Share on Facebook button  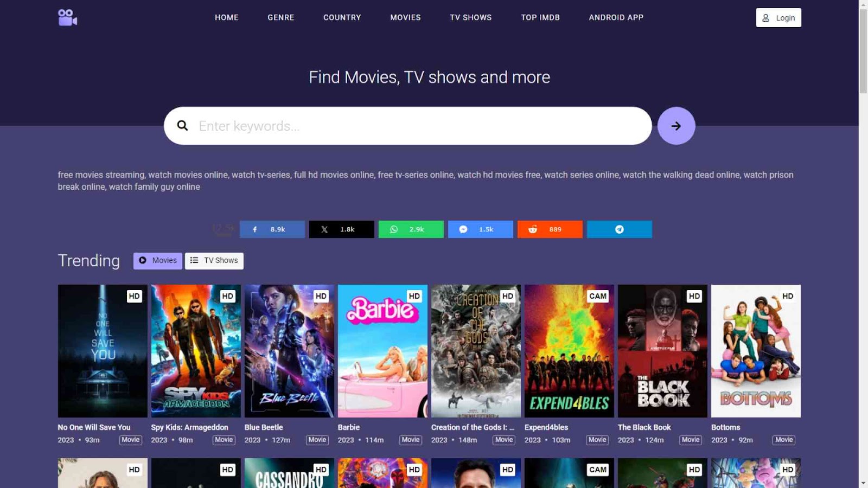pos(272,229)
